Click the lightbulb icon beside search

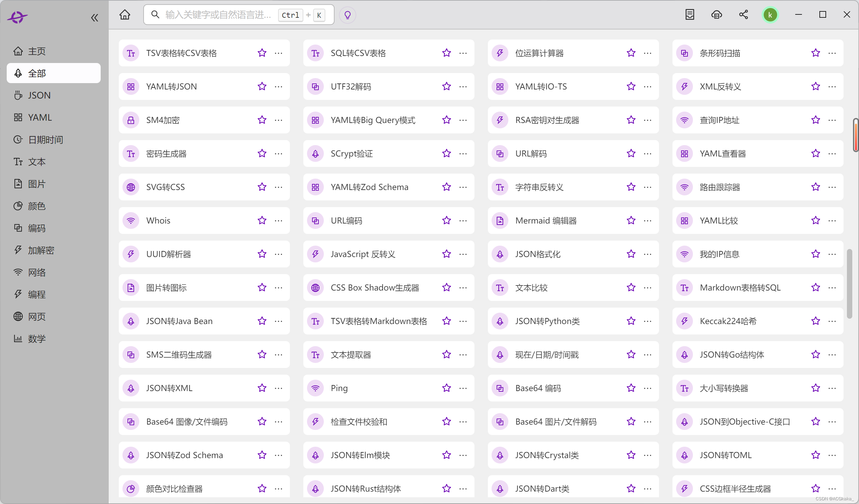[347, 15]
